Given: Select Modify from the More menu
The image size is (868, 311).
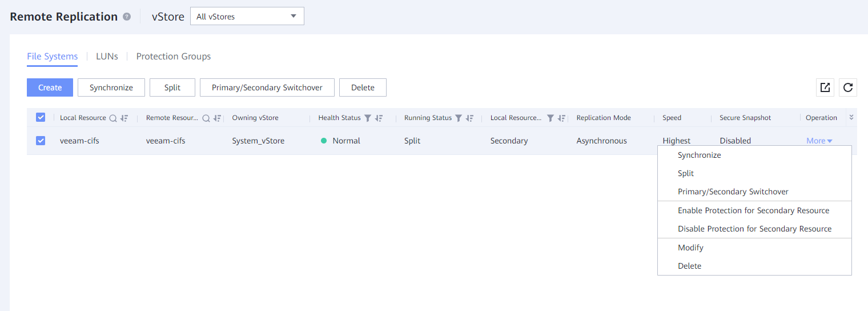Looking at the screenshot, I should click(x=690, y=248).
